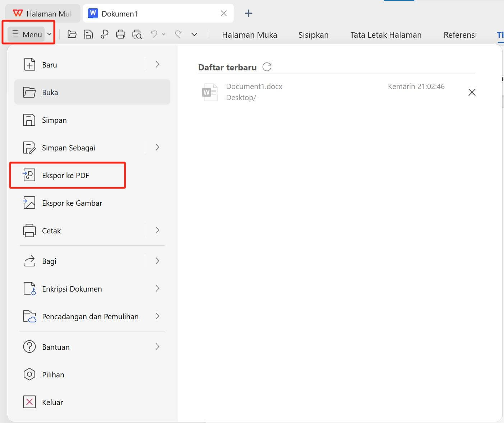Image resolution: width=504 pixels, height=423 pixels.
Task: Click the Print icon in quick toolbar
Action: click(x=121, y=34)
